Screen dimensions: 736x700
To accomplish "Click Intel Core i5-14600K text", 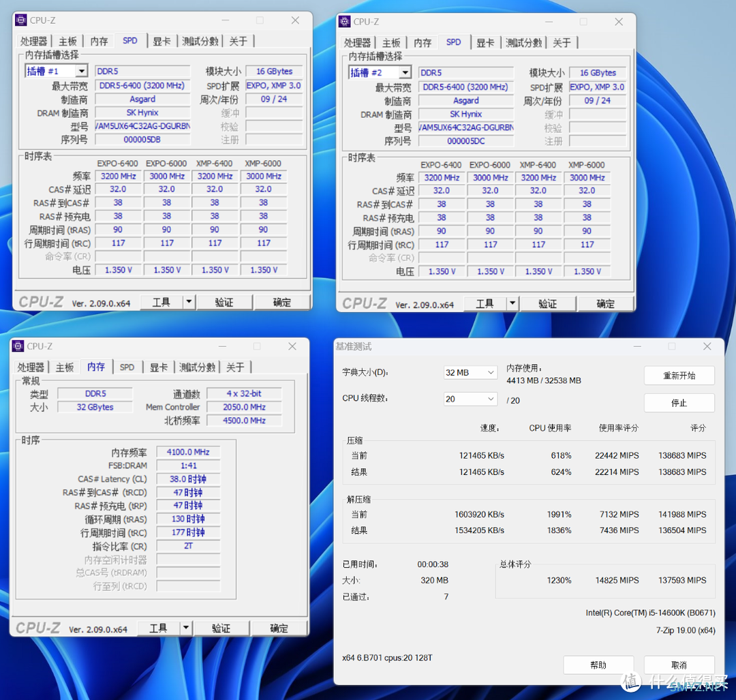I will pos(651,613).
